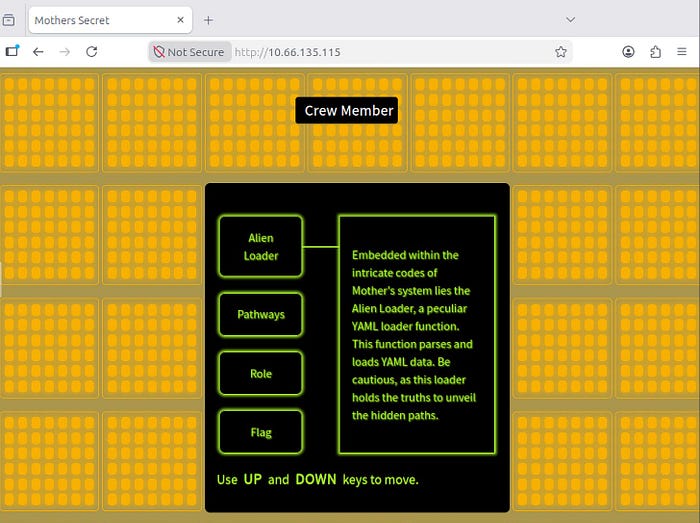
Task: Go back to the previous page
Action: tap(38, 52)
